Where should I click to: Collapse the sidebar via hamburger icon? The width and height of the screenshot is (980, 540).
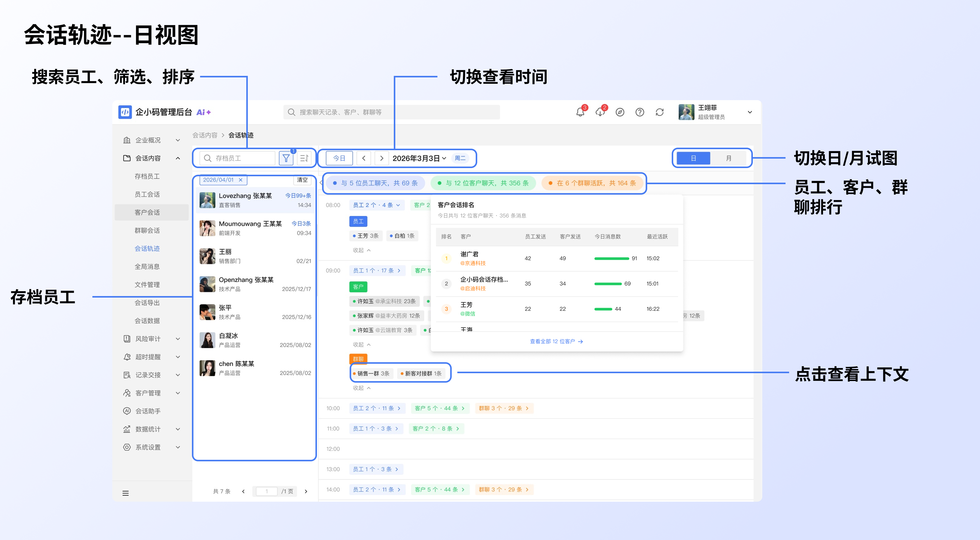(x=126, y=493)
